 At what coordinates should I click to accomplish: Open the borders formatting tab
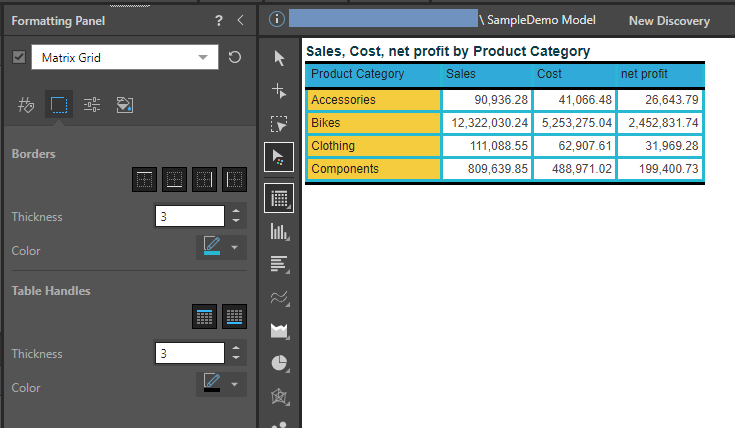click(x=59, y=105)
